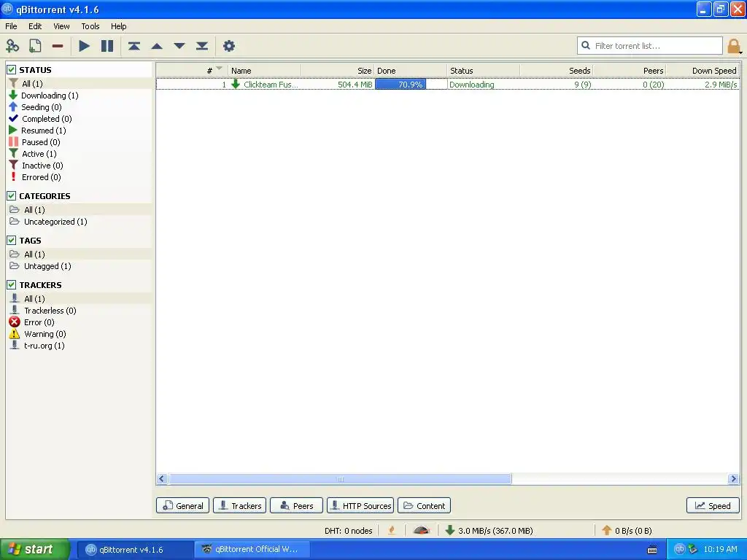
Task: Open the Trackers tab
Action: pos(239,506)
